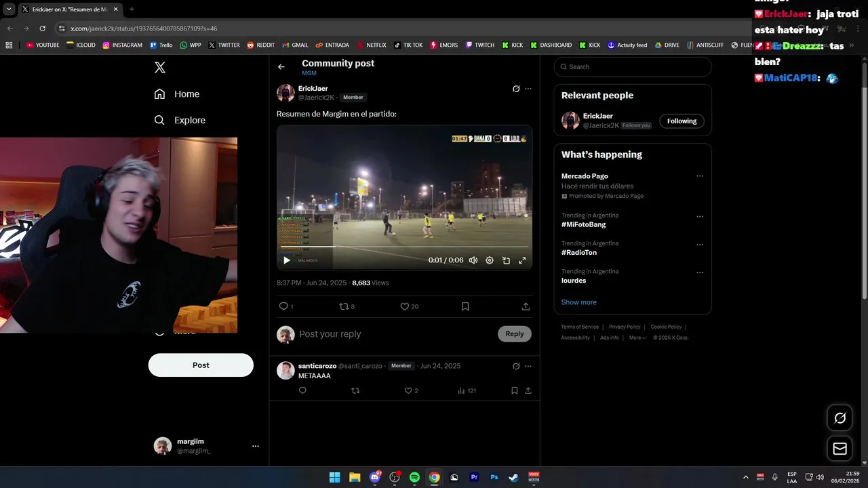Toggle picture-in-picture on the video
Screen dimensions: 868x488
[506, 260]
